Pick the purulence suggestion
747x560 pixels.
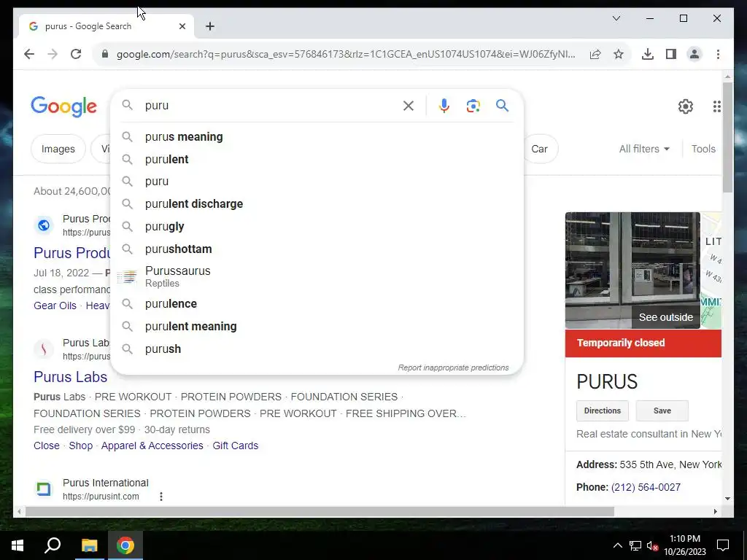point(317,304)
